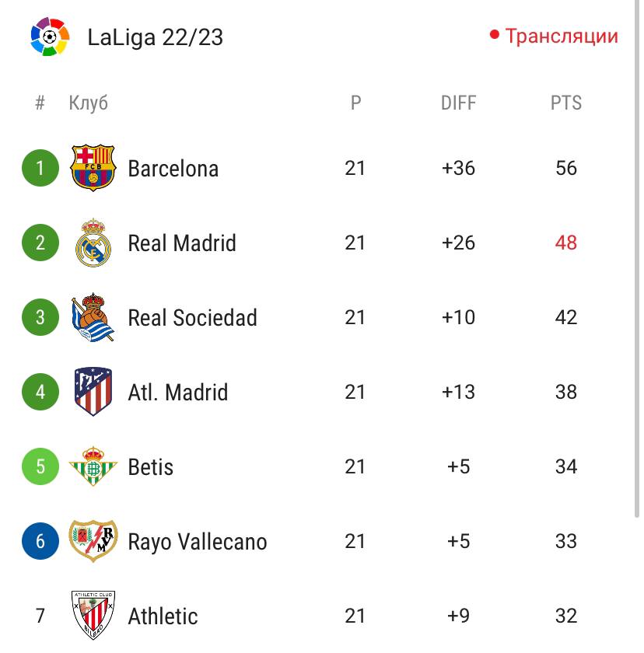The image size is (644, 653).
Task: Click the Real Madrid club crest
Action: [93, 243]
